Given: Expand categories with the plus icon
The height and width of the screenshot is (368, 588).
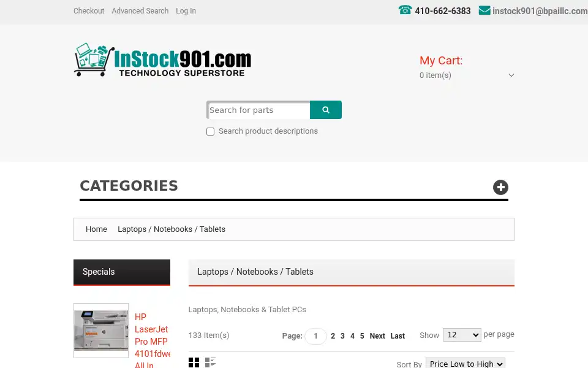Looking at the screenshot, I should pyautogui.click(x=500, y=187).
